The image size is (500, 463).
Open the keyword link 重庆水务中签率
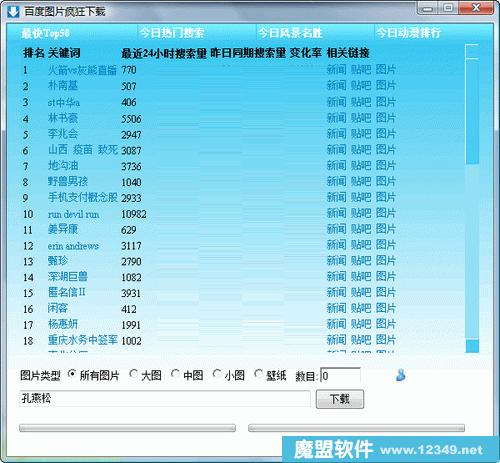(83, 340)
